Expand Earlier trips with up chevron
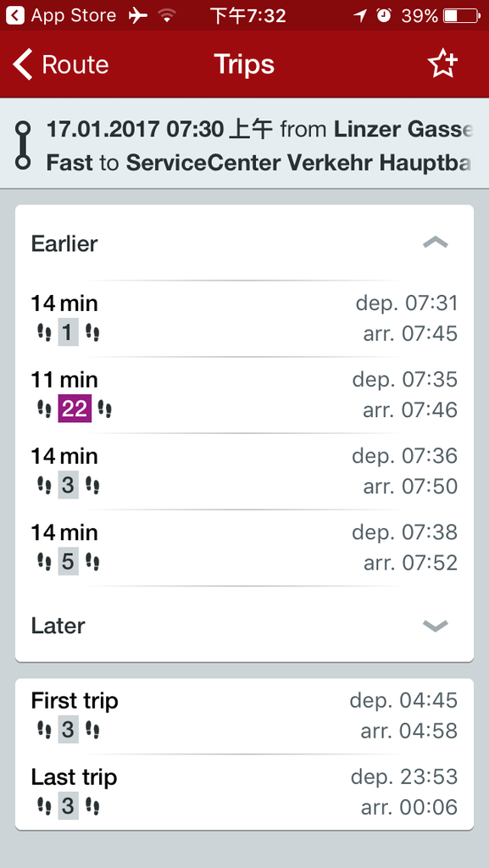The image size is (489, 868). click(436, 242)
